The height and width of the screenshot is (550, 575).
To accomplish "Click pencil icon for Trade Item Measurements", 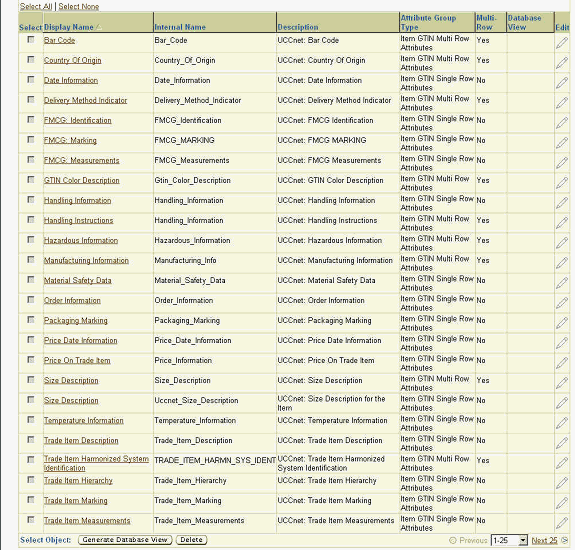I will [561, 523].
